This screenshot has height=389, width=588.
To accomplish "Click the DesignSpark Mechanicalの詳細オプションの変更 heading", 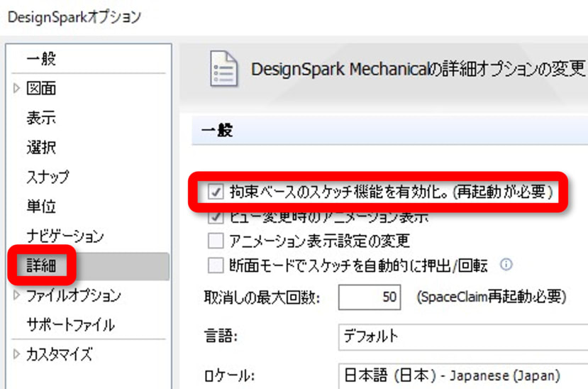I will pyautogui.click(x=418, y=69).
